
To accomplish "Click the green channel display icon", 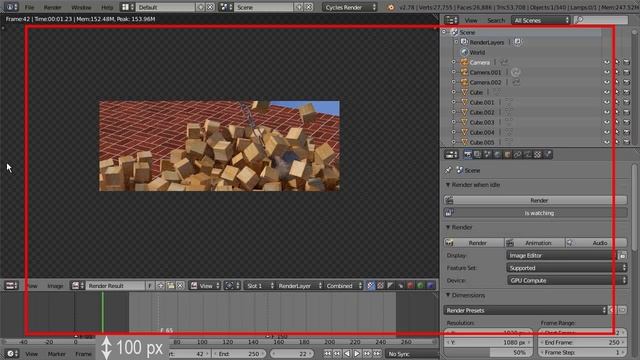I will (420, 286).
